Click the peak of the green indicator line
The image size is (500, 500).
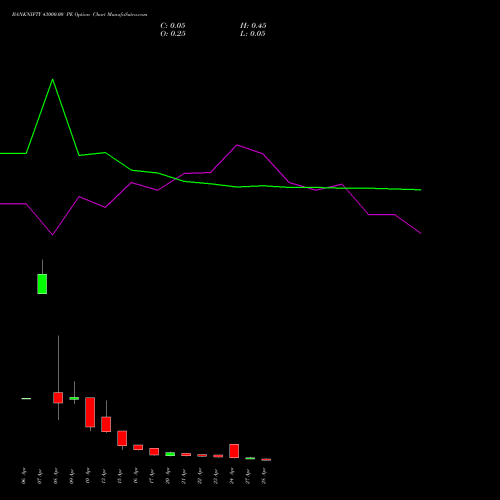coord(52,79)
